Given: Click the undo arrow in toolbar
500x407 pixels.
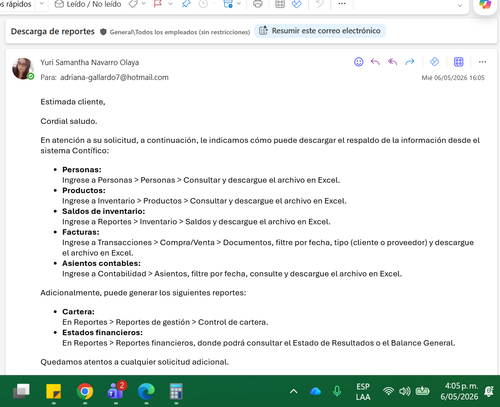Looking at the screenshot, I should coord(320,4).
